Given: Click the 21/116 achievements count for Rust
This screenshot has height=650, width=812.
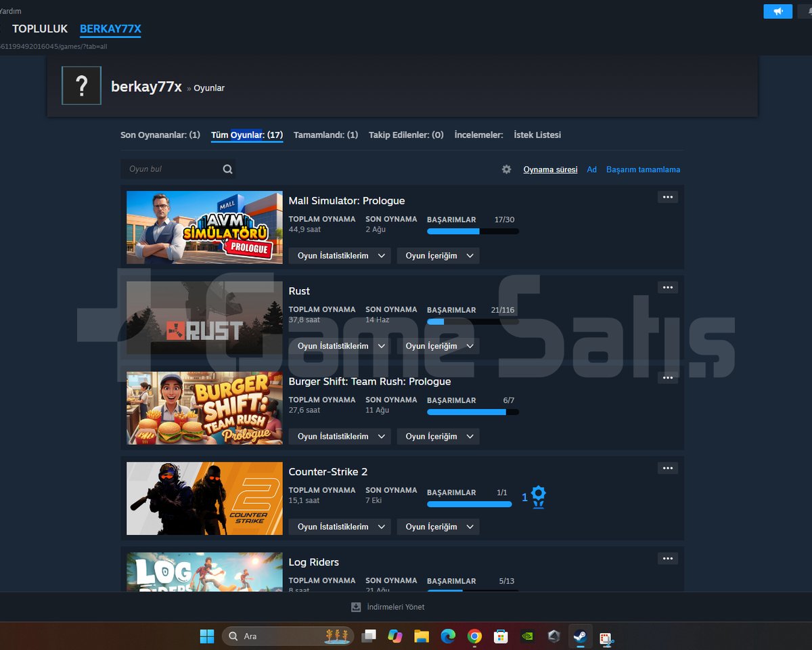Looking at the screenshot, I should [503, 310].
